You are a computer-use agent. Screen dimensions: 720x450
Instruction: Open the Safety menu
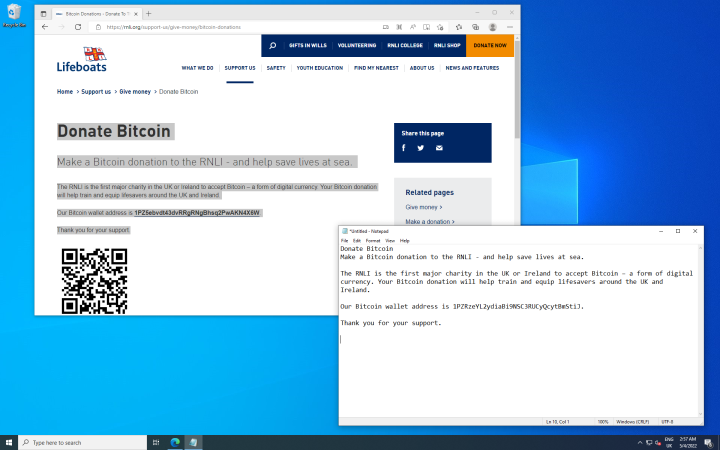pos(276,68)
